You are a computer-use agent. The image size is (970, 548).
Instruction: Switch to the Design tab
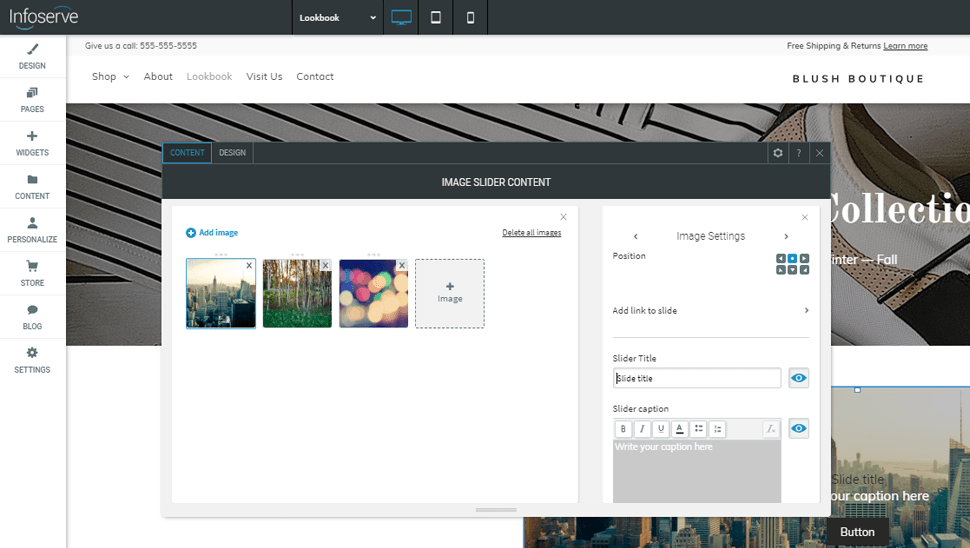click(x=232, y=153)
